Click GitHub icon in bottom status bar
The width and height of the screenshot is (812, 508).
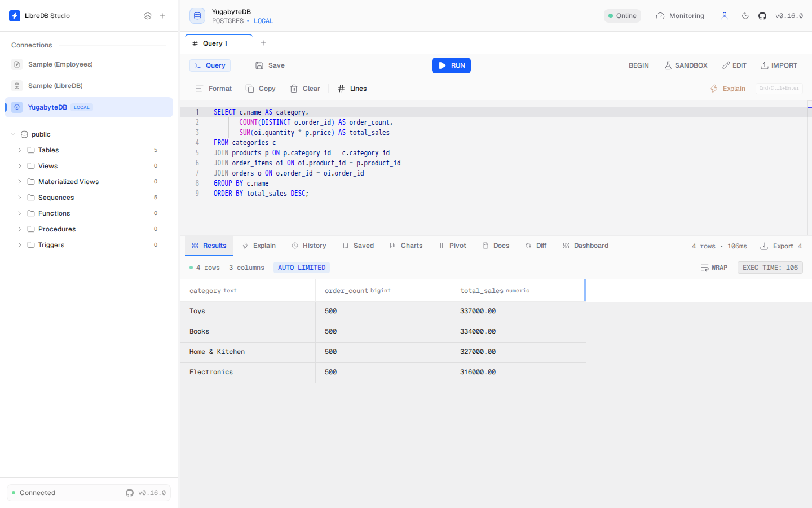(130, 493)
